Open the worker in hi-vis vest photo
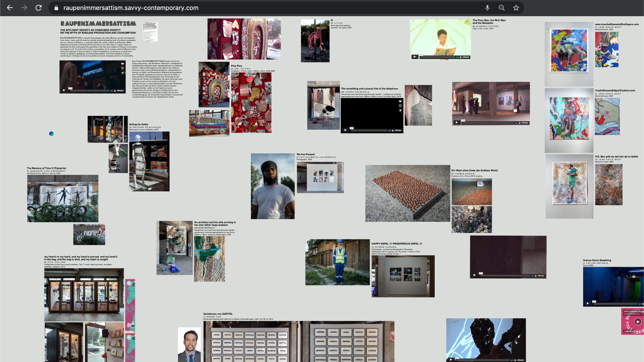The width and height of the screenshot is (644, 362). [337, 262]
